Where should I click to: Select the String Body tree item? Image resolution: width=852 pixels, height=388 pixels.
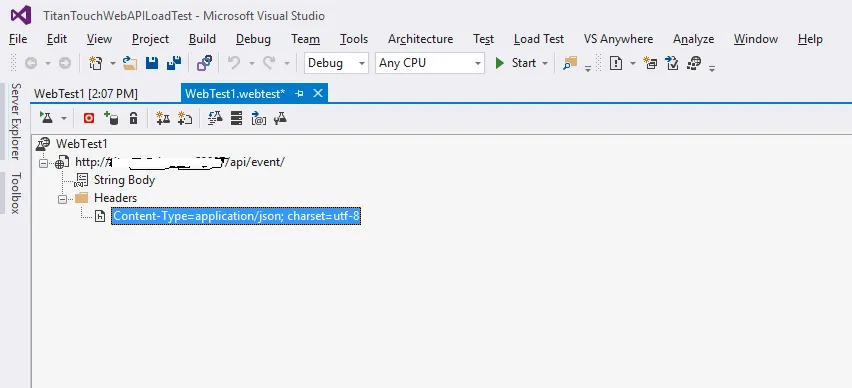point(124,180)
